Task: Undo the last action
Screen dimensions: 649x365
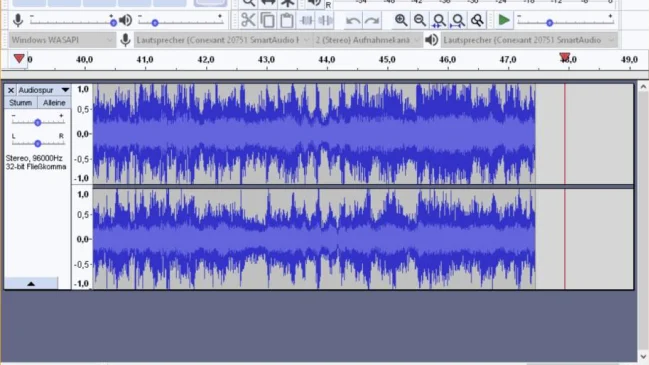Action: [353, 20]
